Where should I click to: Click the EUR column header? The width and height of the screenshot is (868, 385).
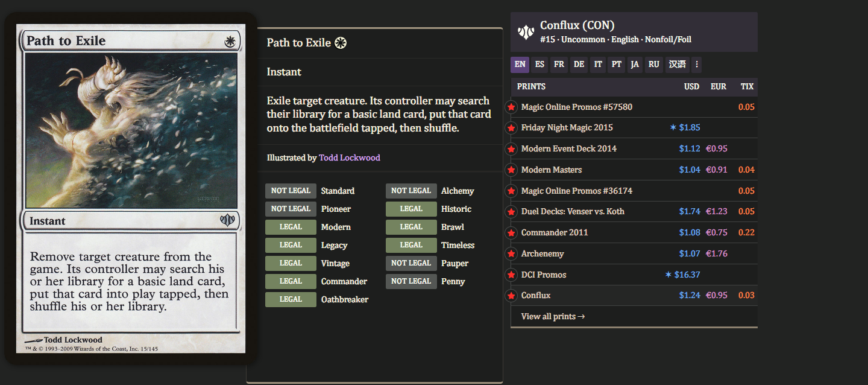pyautogui.click(x=719, y=87)
